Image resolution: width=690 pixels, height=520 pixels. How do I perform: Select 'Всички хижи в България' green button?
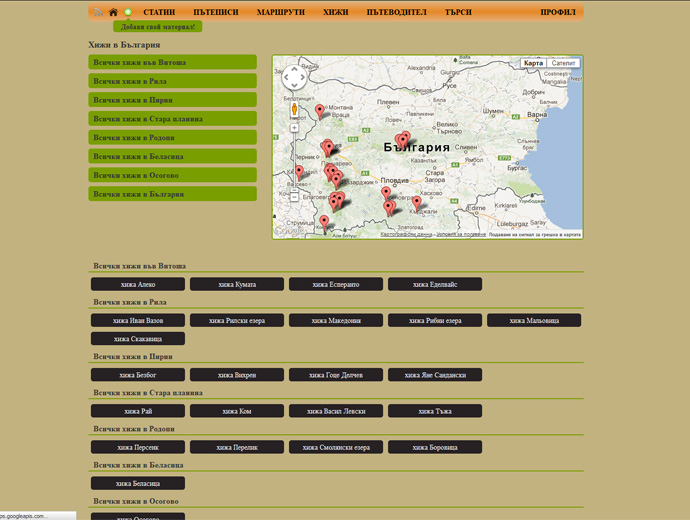point(172,194)
